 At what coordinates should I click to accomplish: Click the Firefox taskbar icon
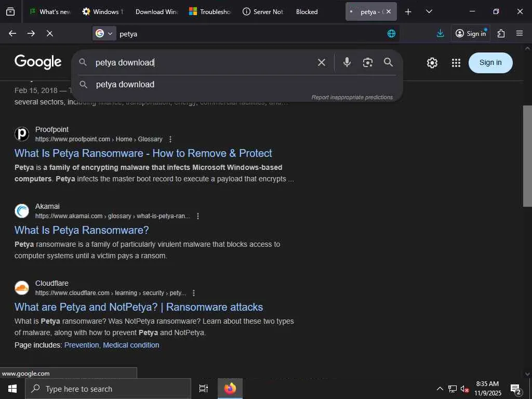tap(230, 389)
